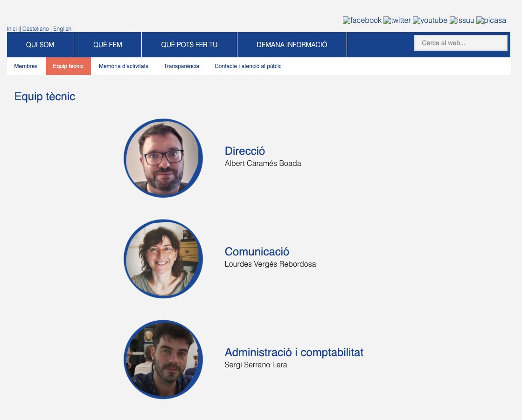Click the Comunicació profile photo
The image size is (522, 420).
tap(163, 259)
